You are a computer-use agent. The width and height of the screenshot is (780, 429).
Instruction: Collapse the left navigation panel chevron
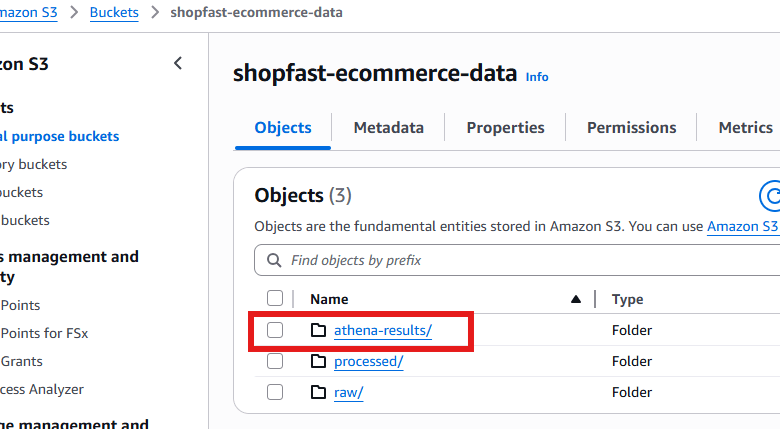click(x=178, y=63)
